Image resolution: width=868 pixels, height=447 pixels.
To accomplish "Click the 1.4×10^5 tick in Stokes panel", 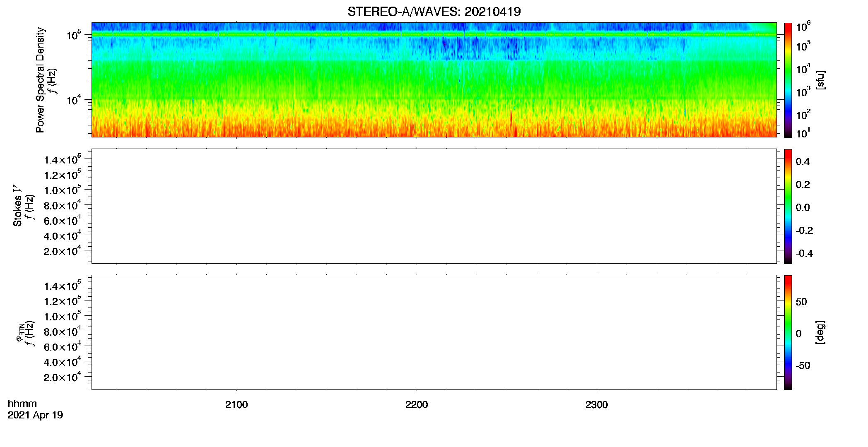I will [63, 159].
